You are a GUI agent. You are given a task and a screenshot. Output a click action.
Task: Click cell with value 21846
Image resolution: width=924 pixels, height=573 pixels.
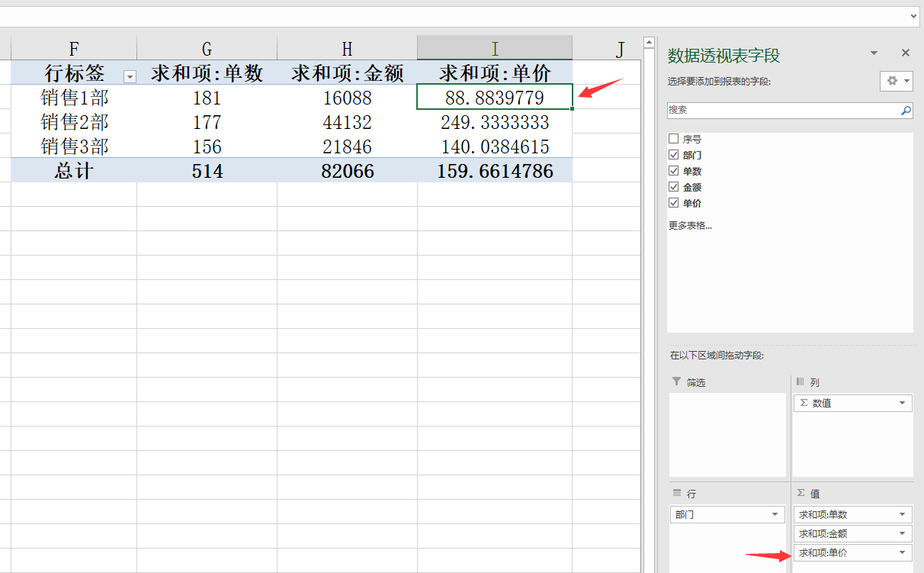coord(348,146)
